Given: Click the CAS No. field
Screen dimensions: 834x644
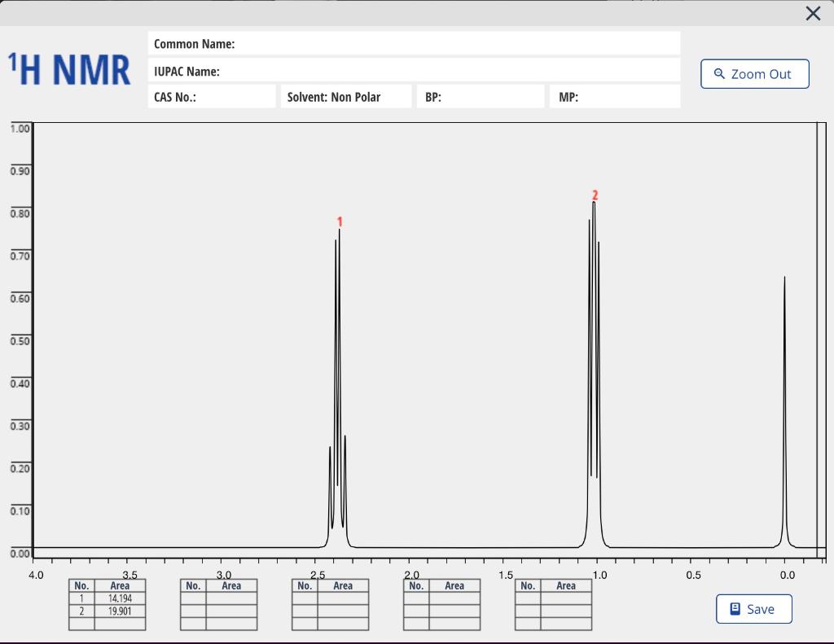Looking at the screenshot, I should click(x=212, y=95).
